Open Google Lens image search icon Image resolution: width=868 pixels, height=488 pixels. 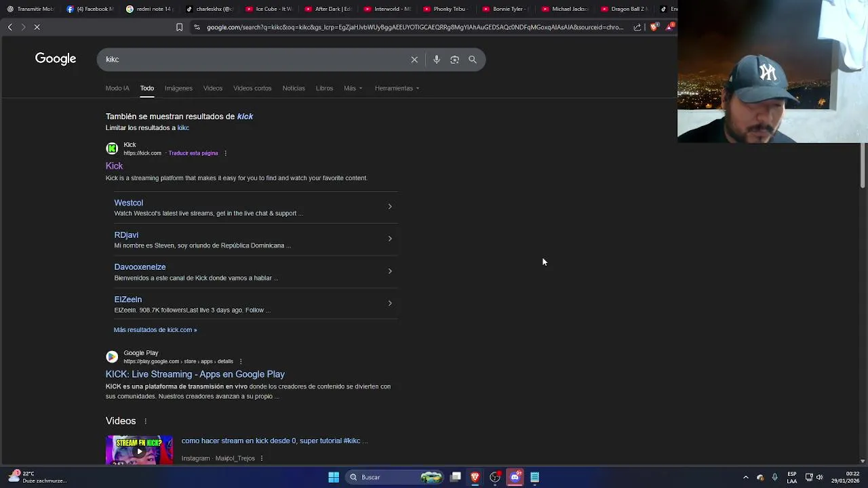pyautogui.click(x=454, y=60)
